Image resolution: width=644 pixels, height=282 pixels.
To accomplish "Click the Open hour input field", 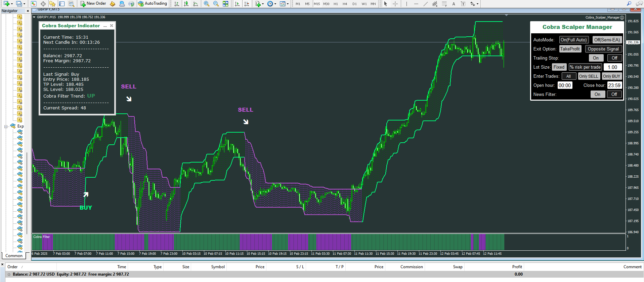I will pos(565,85).
